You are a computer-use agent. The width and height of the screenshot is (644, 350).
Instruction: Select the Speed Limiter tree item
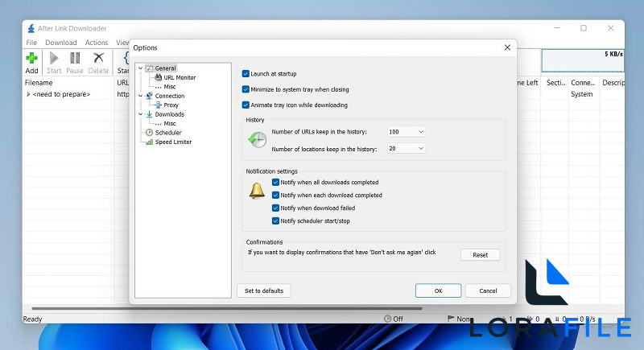pos(173,142)
